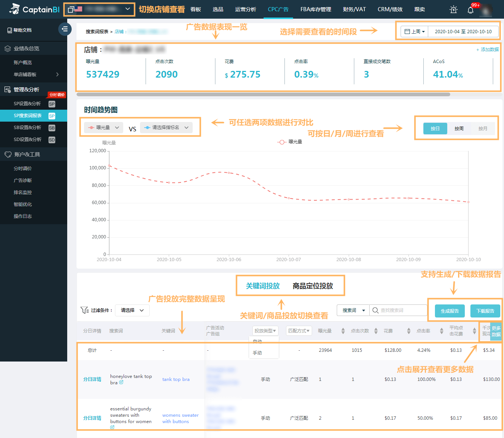Click the filter funnel icon
The image size is (504, 438).
tap(84, 310)
